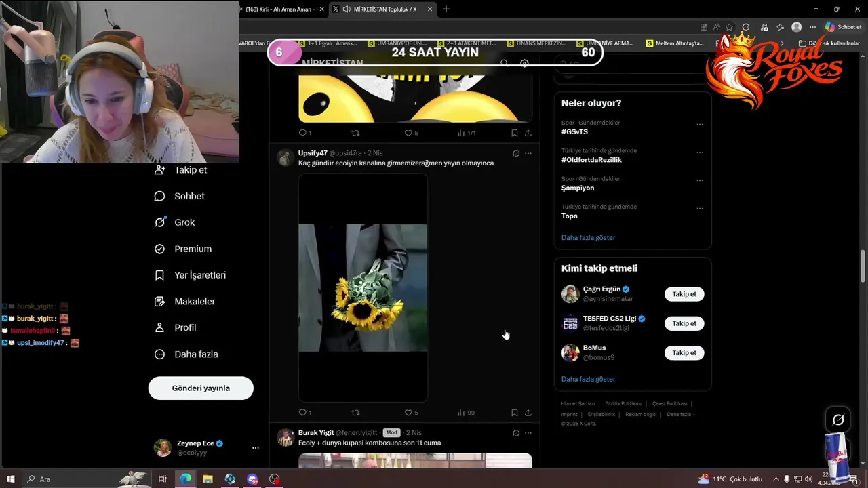Open more options for #OldfortdaRezillik trend
The height and width of the screenshot is (488, 868).
click(700, 152)
